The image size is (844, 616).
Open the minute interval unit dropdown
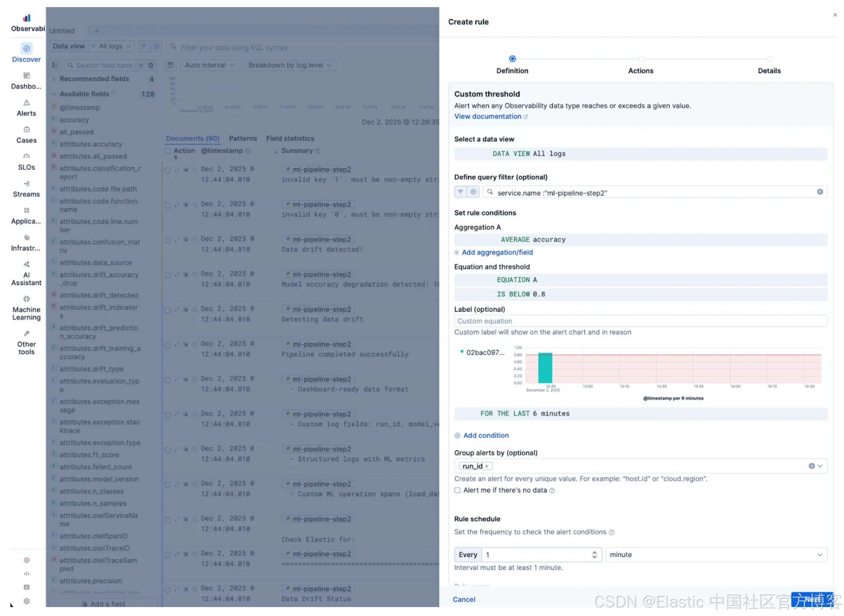tap(716, 555)
